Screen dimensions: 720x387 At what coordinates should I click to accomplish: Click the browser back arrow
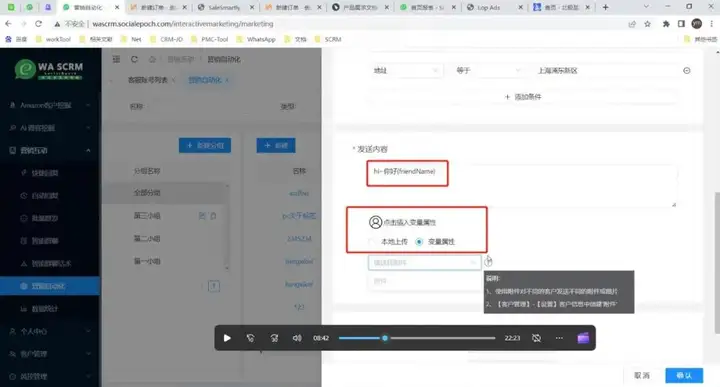(8, 24)
